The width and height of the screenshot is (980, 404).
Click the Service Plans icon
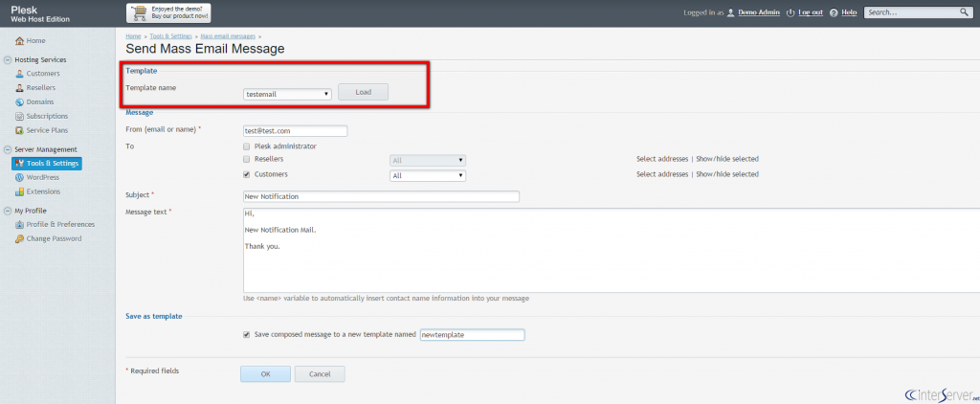20,131
